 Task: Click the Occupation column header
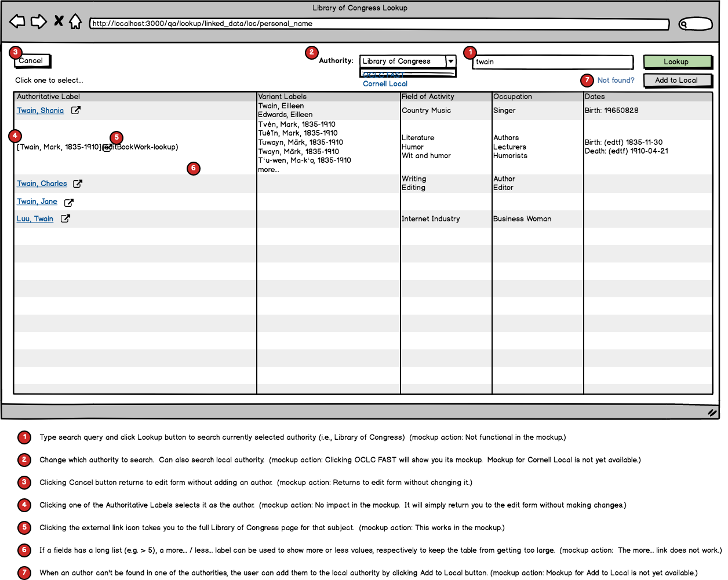[x=512, y=97]
